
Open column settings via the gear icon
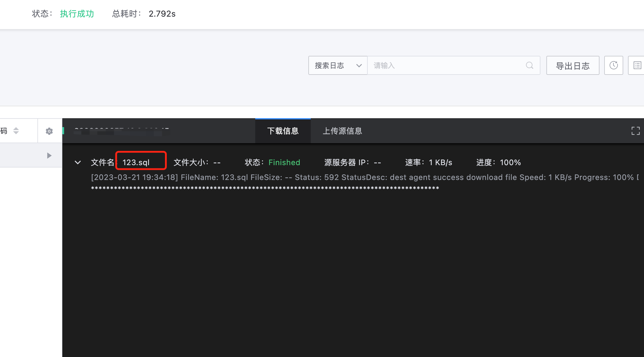pos(49,131)
